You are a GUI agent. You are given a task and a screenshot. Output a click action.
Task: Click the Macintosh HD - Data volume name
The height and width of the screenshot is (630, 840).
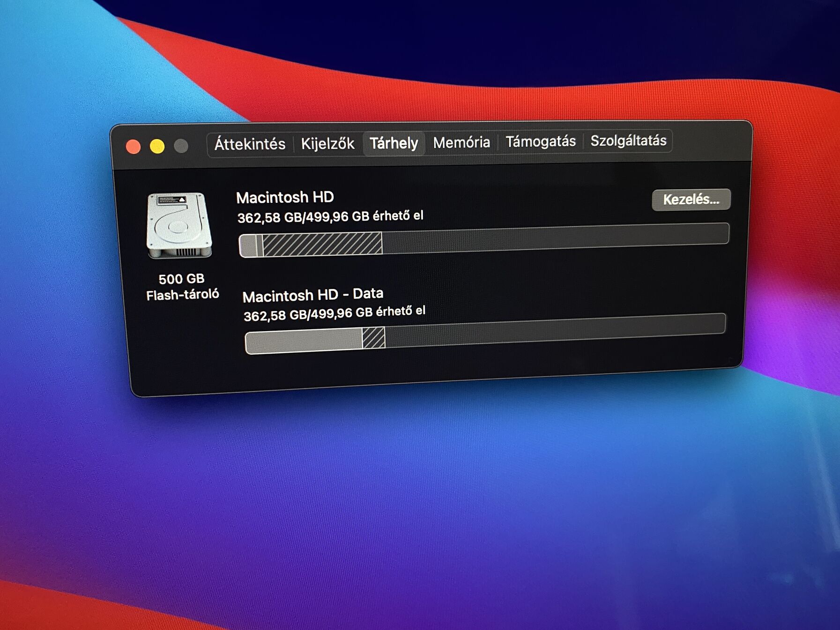pyautogui.click(x=313, y=295)
